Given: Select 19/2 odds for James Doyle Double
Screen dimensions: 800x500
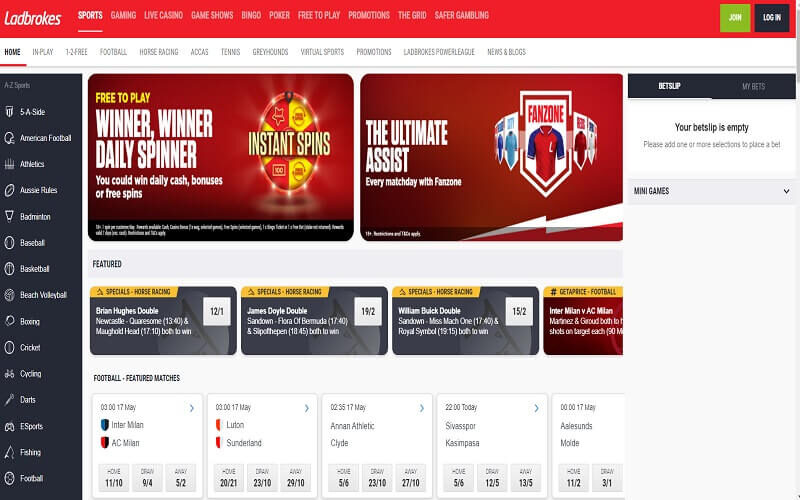Looking at the screenshot, I should pos(368,311).
